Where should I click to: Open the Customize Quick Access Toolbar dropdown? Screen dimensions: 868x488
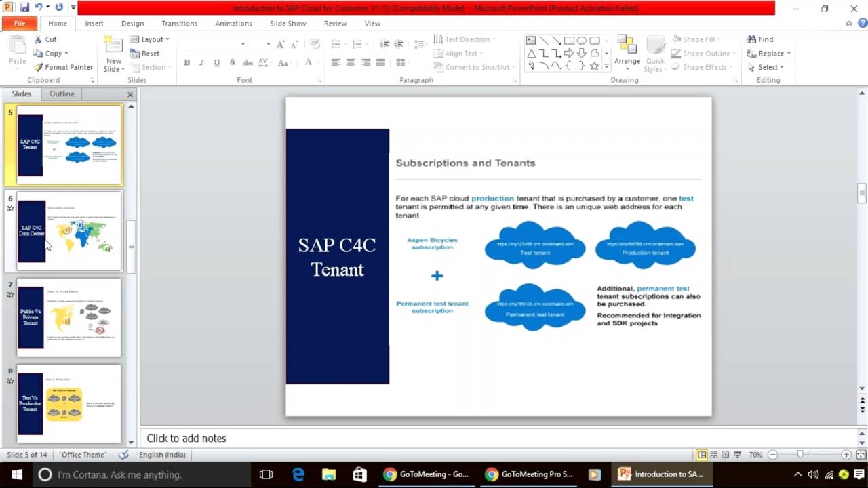tap(73, 7)
